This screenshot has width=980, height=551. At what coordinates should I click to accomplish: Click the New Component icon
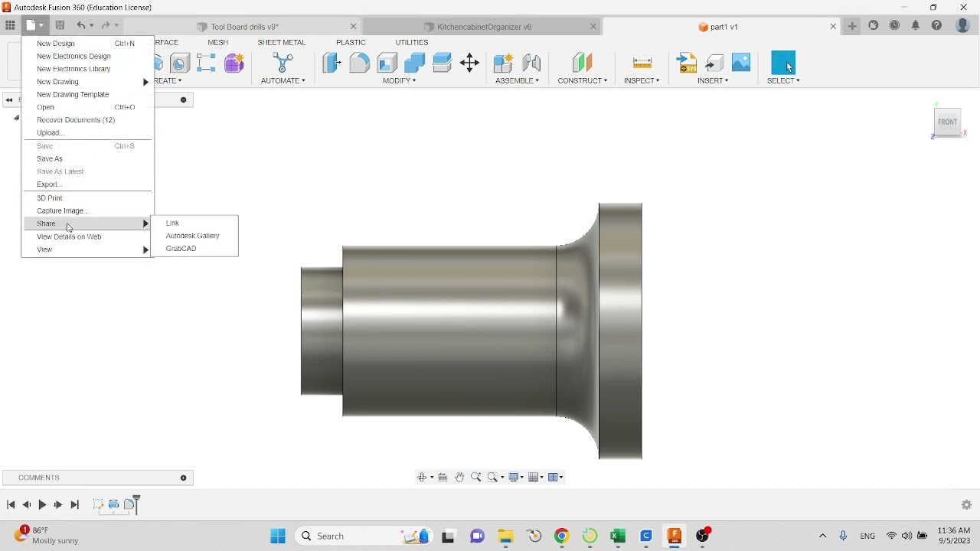pos(504,63)
